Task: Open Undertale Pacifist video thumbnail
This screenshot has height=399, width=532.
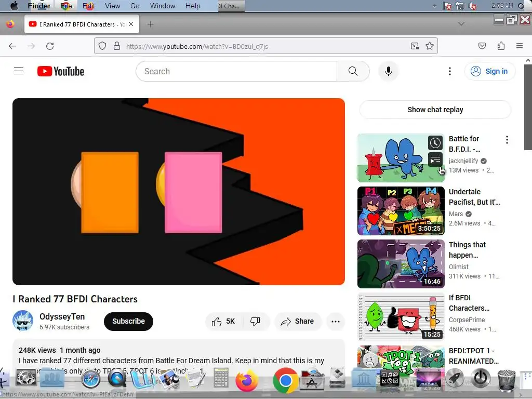Action: point(401,211)
